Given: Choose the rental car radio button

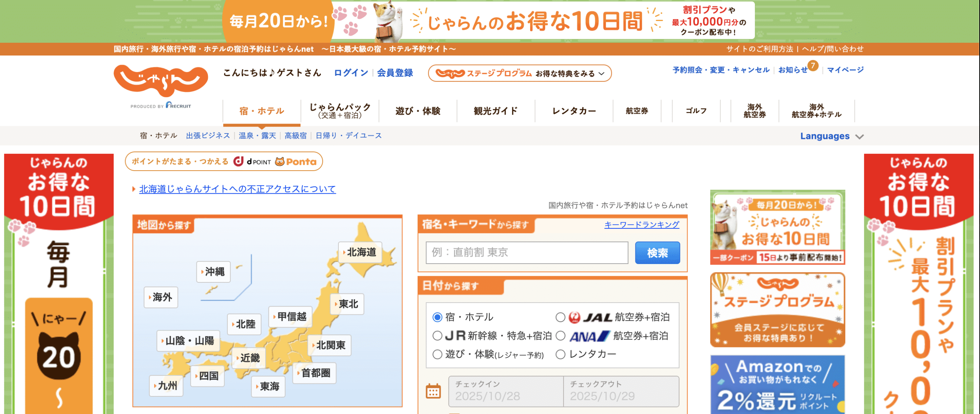Looking at the screenshot, I should coord(560,354).
